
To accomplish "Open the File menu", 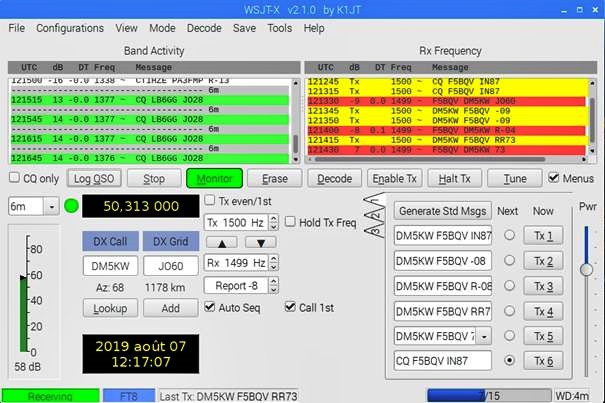I will click(17, 28).
